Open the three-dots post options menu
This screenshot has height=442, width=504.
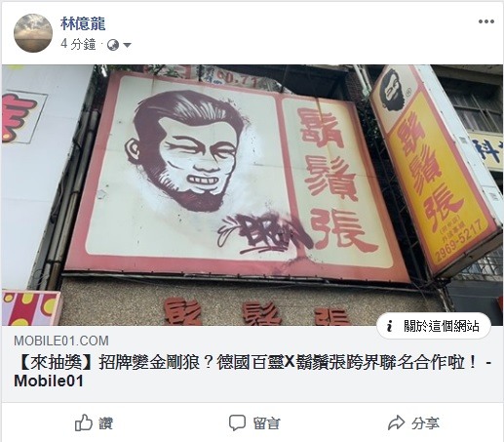[486, 21]
